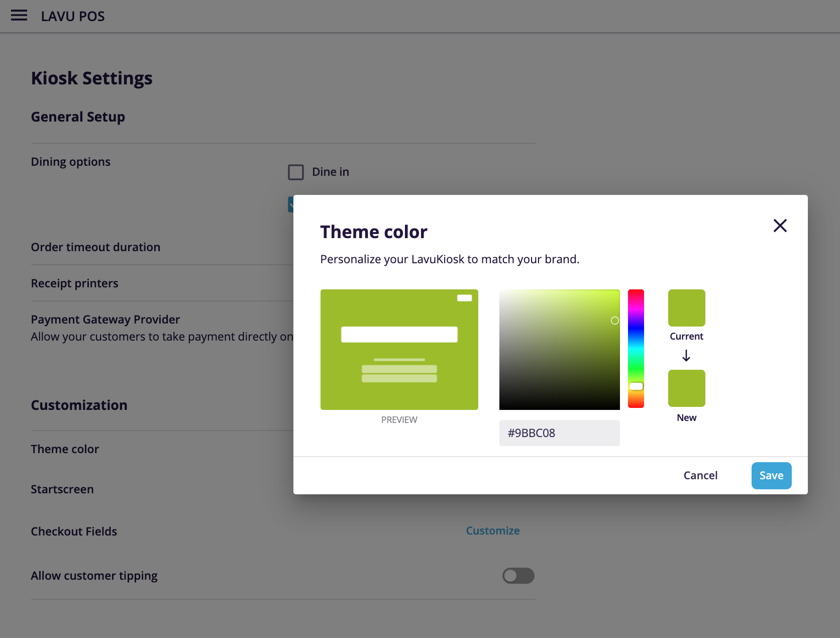Screen dimensions: 840x638
Task: Open the hamburger navigation menu
Action: click(19, 16)
